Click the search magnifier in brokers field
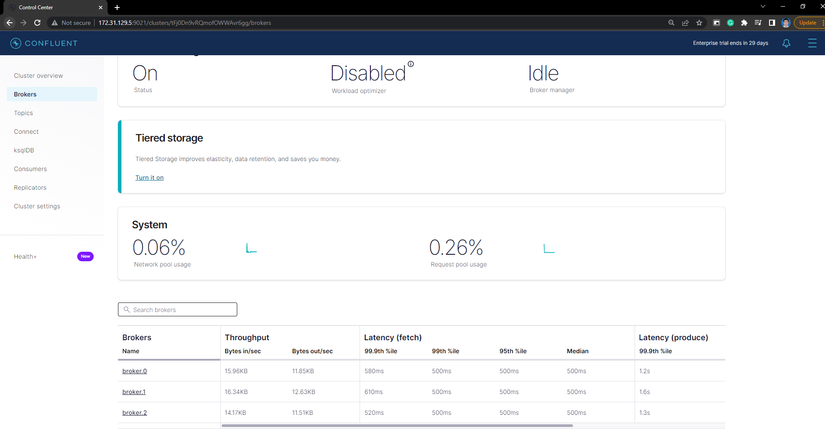825x431 pixels. tap(126, 309)
